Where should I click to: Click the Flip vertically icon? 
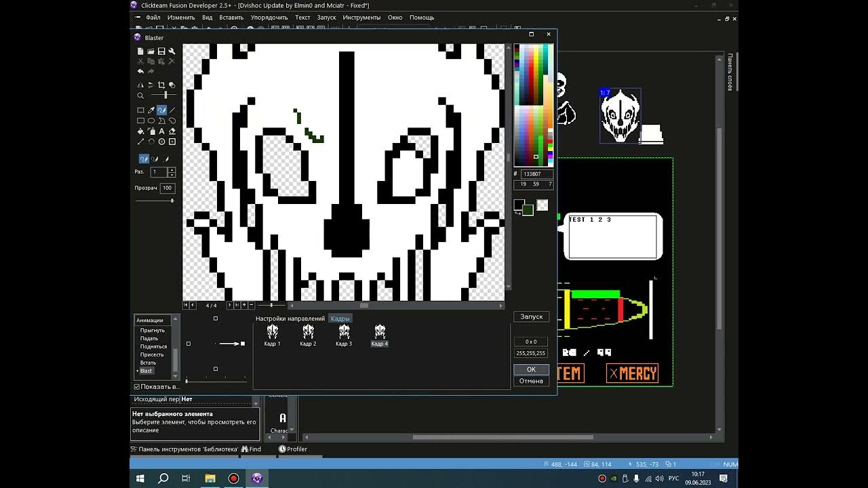point(151,85)
